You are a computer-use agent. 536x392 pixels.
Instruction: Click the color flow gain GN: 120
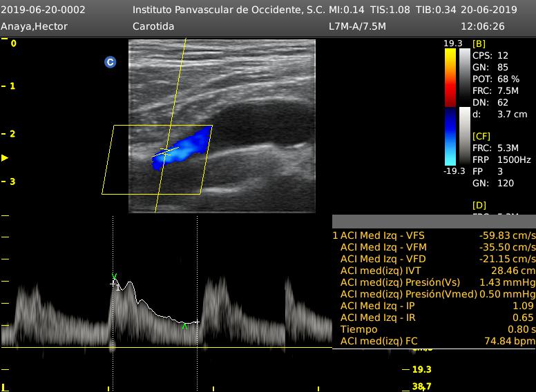[493, 183]
